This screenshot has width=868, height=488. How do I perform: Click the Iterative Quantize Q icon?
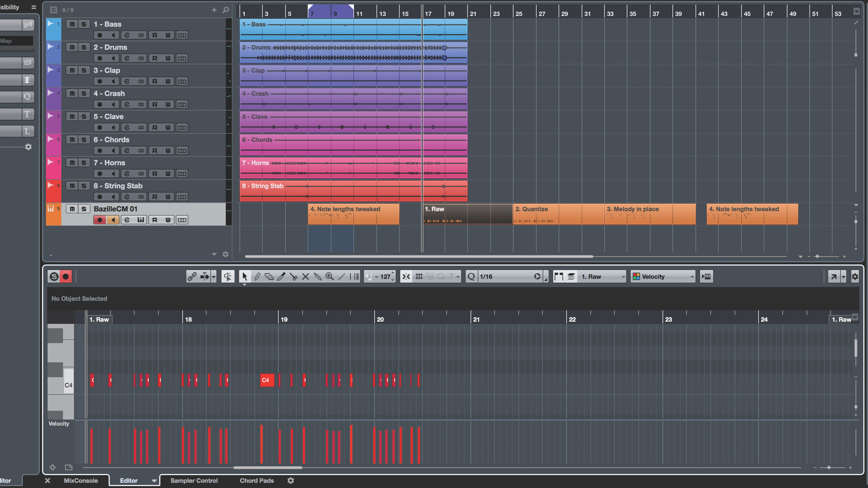[x=471, y=277]
